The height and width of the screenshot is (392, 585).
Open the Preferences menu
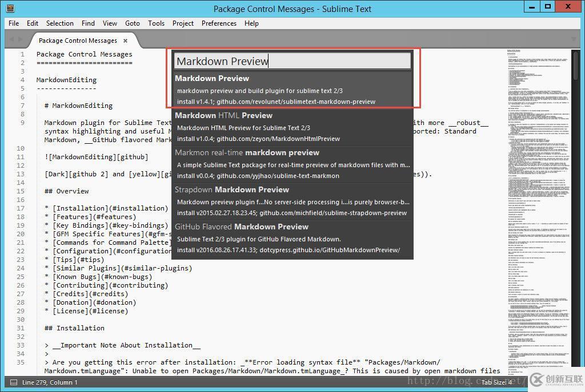point(219,23)
